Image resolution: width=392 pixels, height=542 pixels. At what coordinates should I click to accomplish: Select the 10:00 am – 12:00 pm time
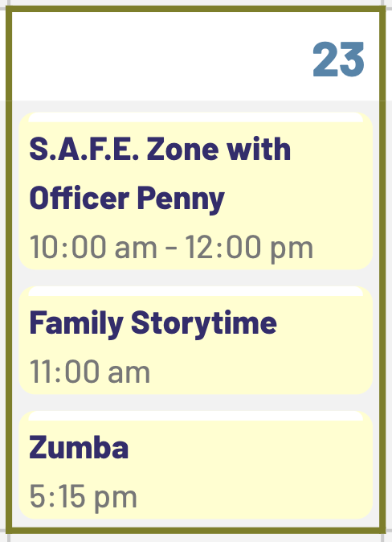pos(171,247)
